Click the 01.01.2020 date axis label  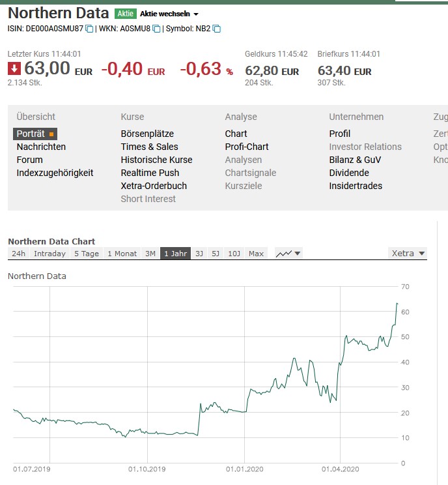[245, 469]
